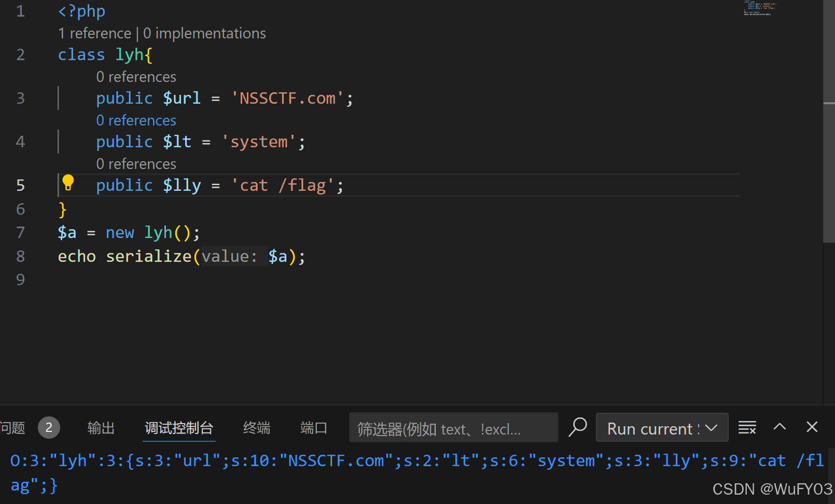Switch to the 终端 (Terminal) tab

coord(257,428)
